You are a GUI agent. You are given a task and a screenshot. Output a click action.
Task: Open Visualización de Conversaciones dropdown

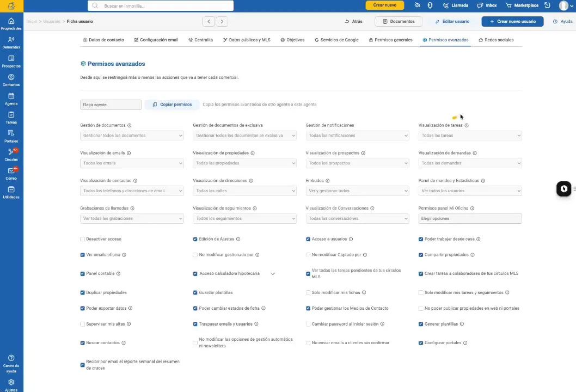tap(358, 218)
